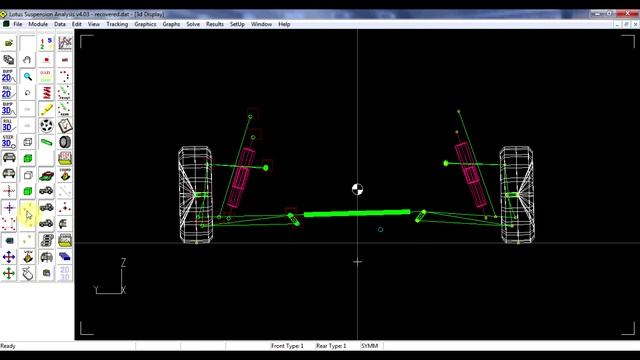Open the File menu
This screenshot has width=640, height=360.
pyautogui.click(x=18, y=24)
